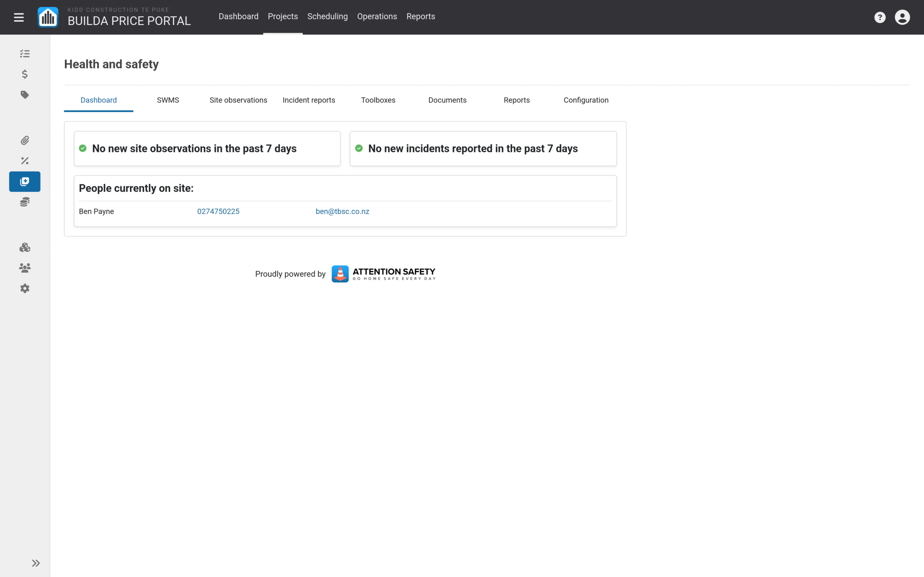This screenshot has width=924, height=577.
Task: Click Ben Payne's phone number link
Action: 218,211
